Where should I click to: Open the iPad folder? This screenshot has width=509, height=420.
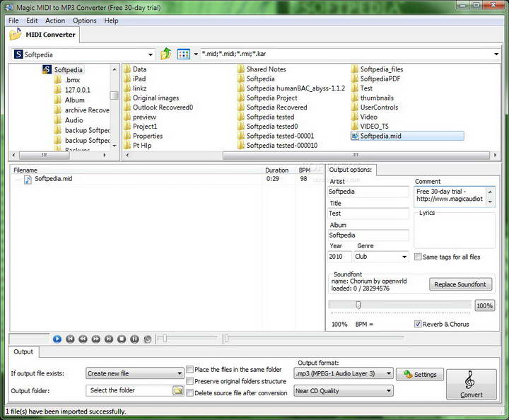[x=135, y=79]
